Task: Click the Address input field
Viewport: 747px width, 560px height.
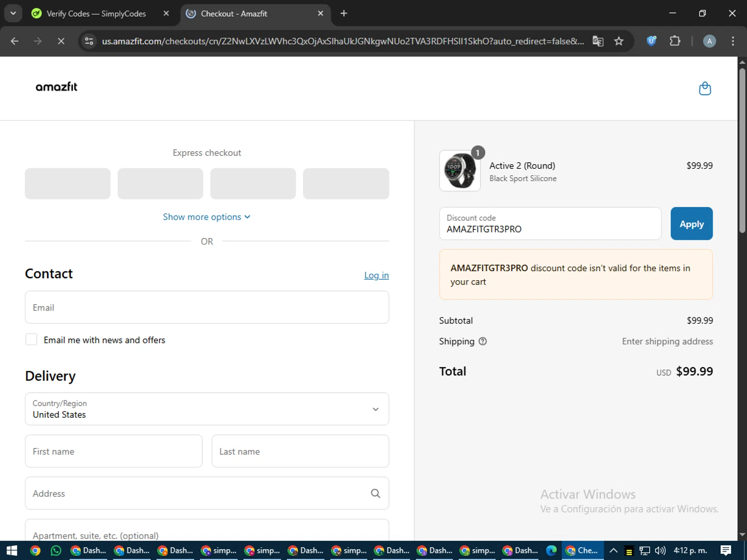Action: [207, 493]
